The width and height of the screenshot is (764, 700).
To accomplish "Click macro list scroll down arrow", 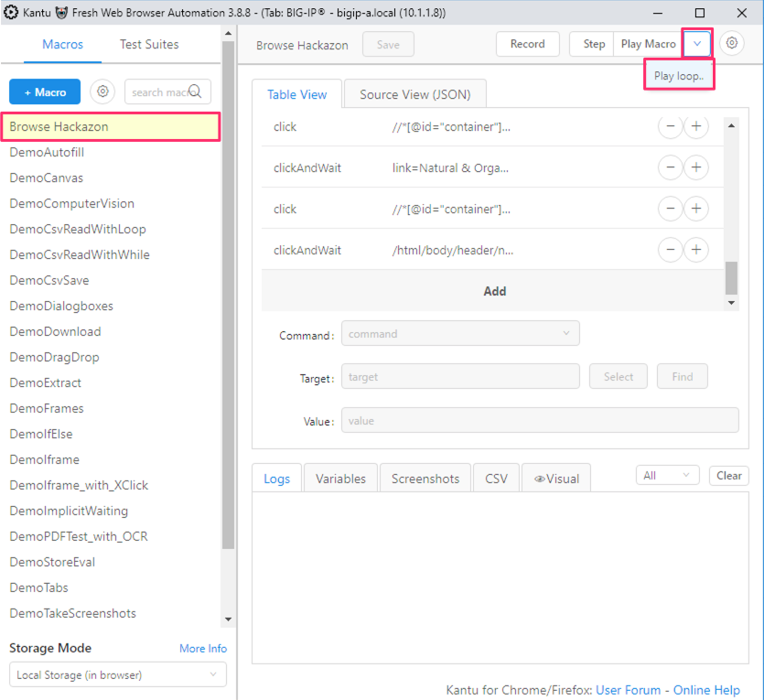I will click(x=228, y=619).
